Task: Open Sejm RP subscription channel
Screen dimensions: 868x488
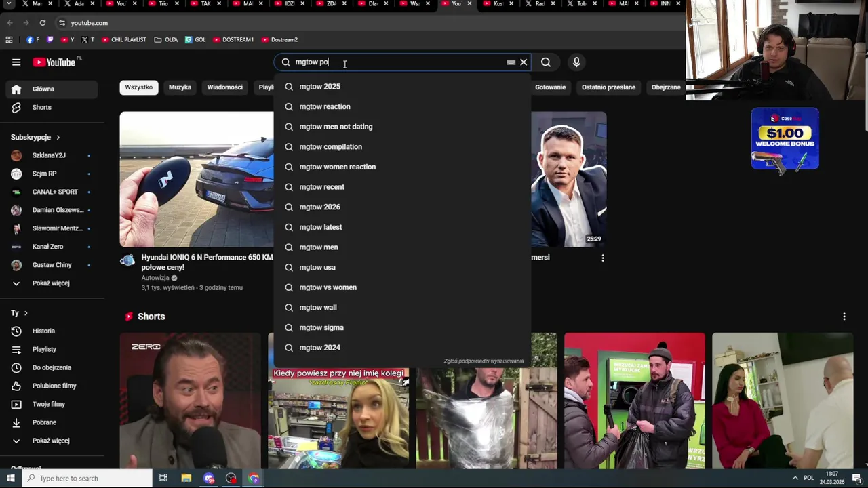Action: coord(52,174)
